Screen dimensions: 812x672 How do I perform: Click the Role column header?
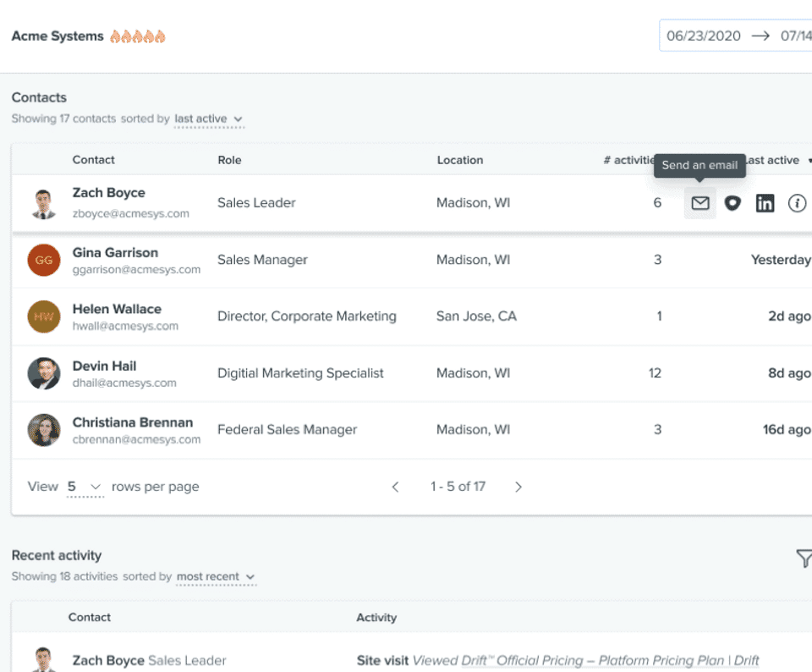pos(229,160)
